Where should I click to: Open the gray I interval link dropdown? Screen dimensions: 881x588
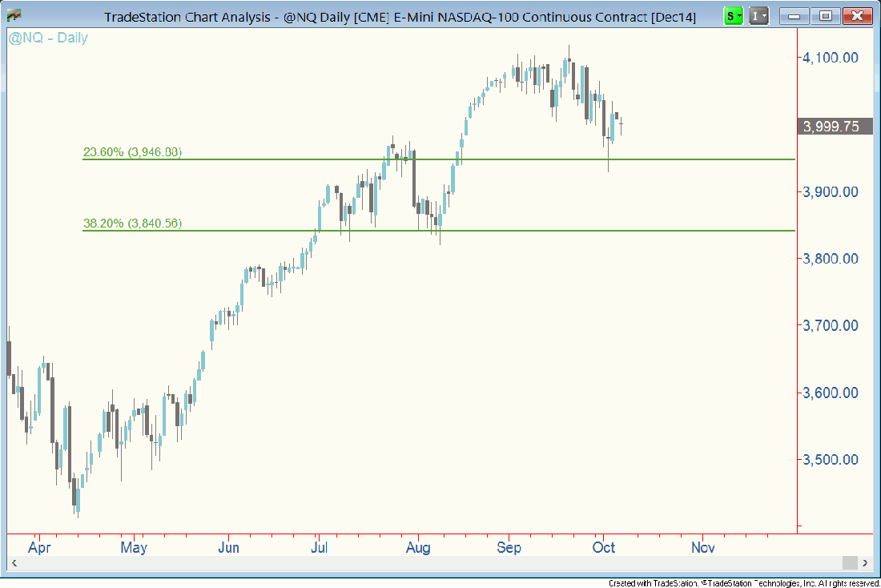tap(759, 16)
